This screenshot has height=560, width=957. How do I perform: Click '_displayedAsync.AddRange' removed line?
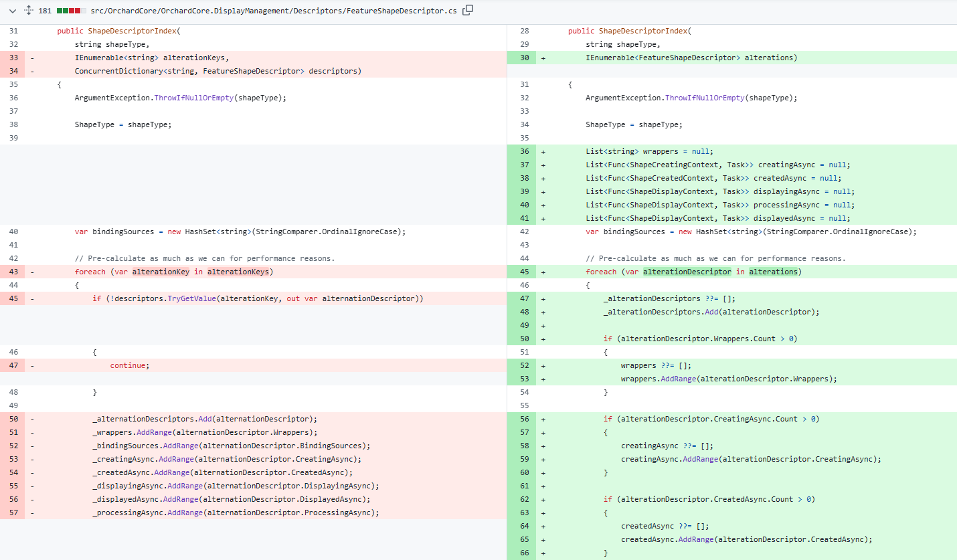point(231,499)
